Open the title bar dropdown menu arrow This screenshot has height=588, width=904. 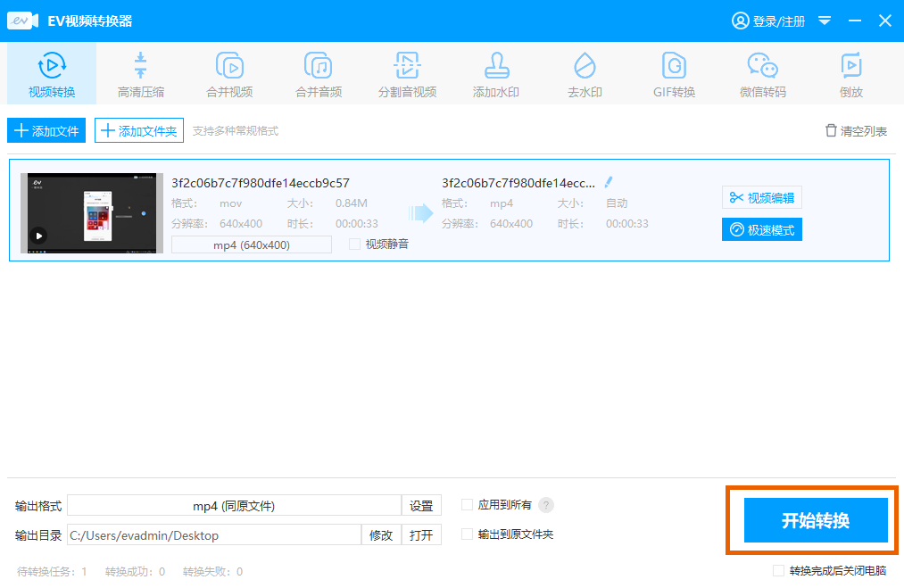[825, 21]
